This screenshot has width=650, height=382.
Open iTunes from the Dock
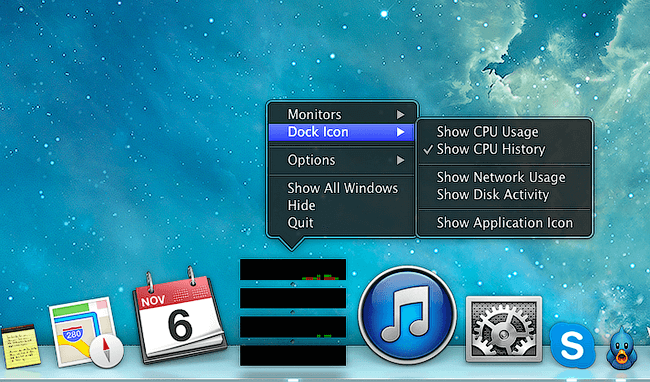[x=407, y=315]
